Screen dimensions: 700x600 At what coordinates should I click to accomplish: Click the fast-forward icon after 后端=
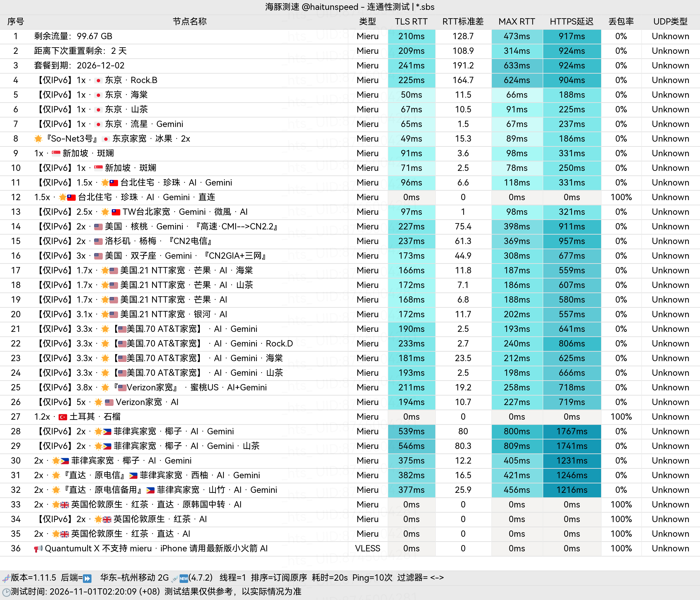[x=87, y=578]
